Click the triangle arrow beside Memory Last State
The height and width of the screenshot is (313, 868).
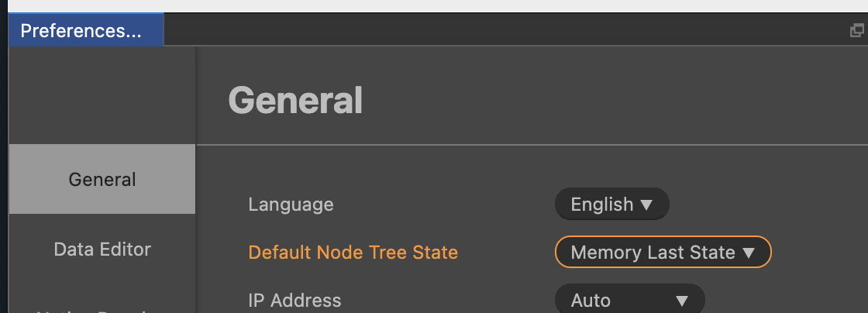749,253
